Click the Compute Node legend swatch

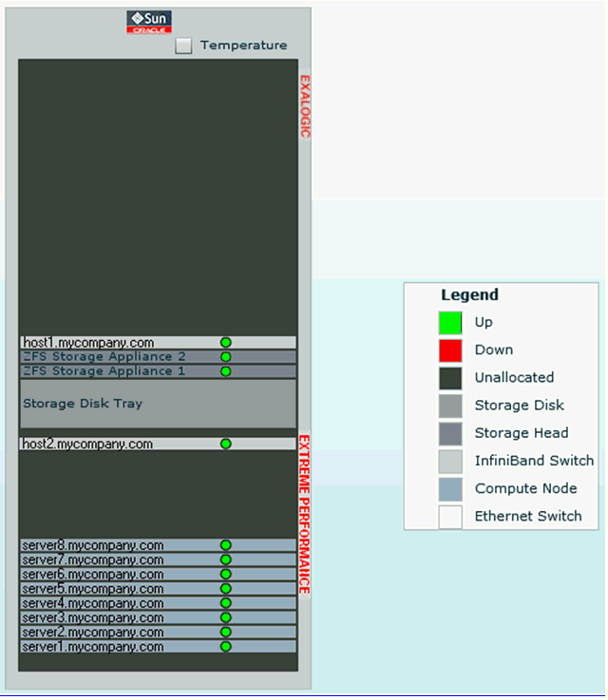point(450,489)
